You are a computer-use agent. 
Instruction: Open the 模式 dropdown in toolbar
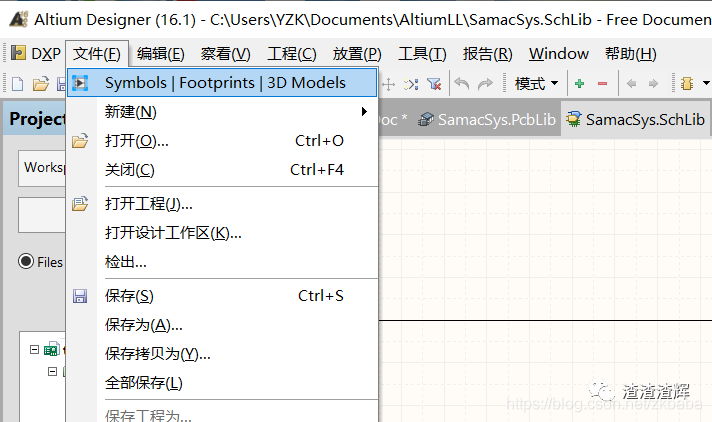[536, 84]
